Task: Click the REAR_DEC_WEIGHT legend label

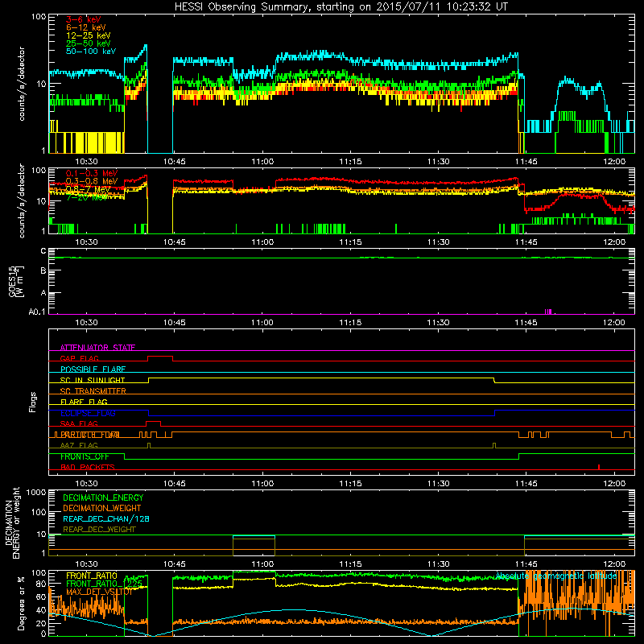Action: coord(99,530)
